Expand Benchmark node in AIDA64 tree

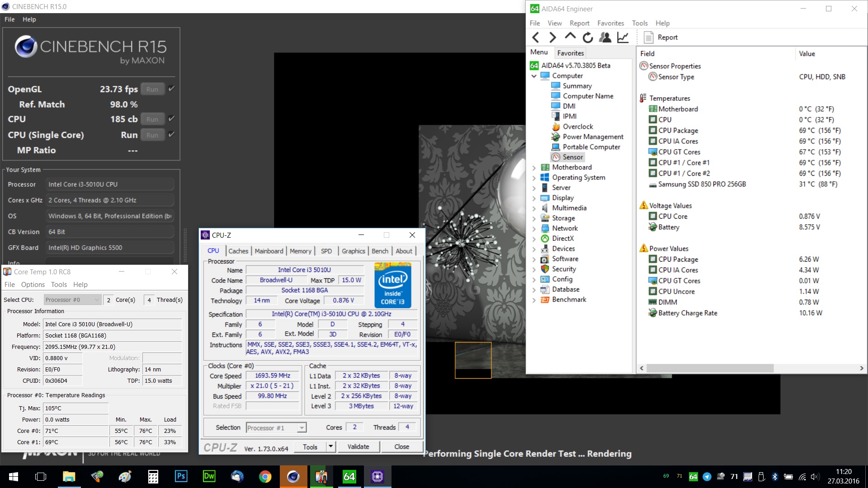click(534, 300)
